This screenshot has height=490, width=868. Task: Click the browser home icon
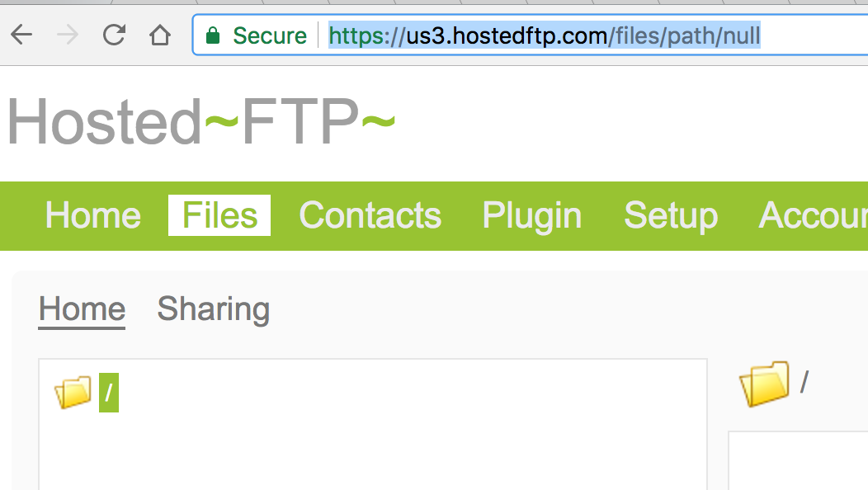pos(159,35)
